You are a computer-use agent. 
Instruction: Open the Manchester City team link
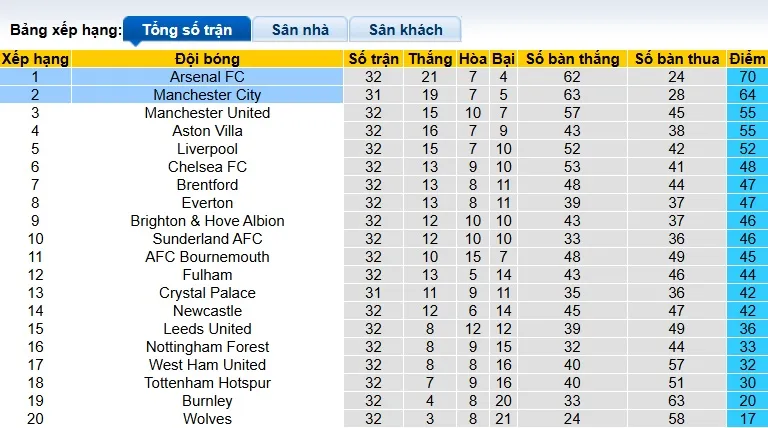[x=208, y=95]
